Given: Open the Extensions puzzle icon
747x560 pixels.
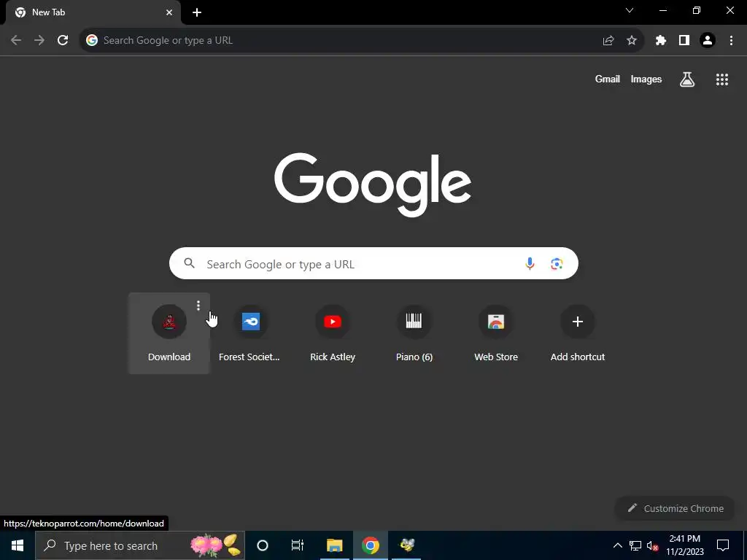Looking at the screenshot, I should [661, 41].
